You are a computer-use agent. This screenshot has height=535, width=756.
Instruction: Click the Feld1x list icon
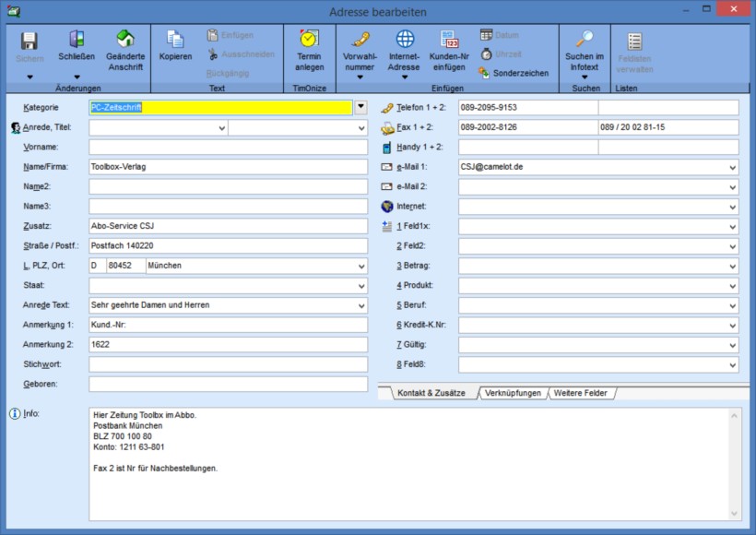pyautogui.click(x=386, y=226)
